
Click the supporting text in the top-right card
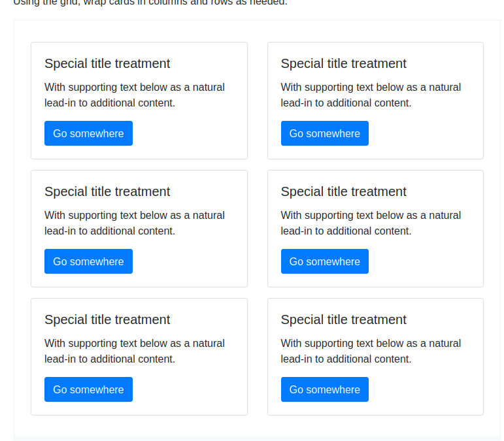[x=371, y=95]
